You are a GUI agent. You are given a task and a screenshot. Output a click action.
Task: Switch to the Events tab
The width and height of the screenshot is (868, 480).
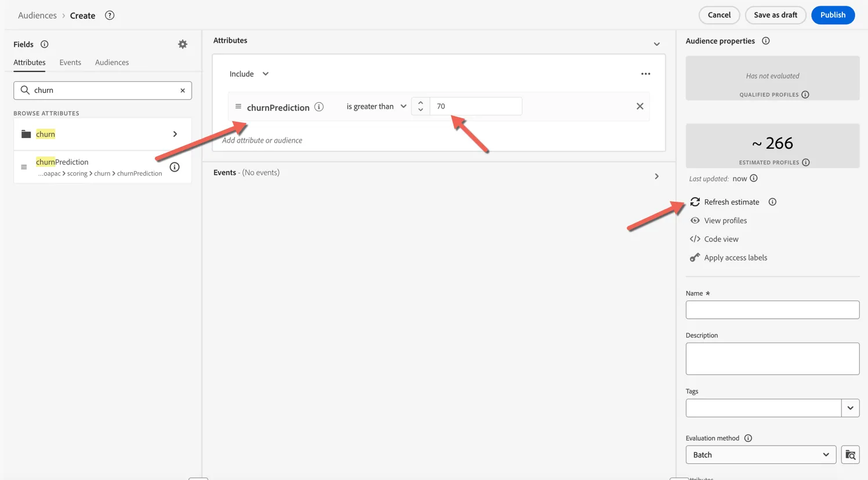pyautogui.click(x=70, y=63)
